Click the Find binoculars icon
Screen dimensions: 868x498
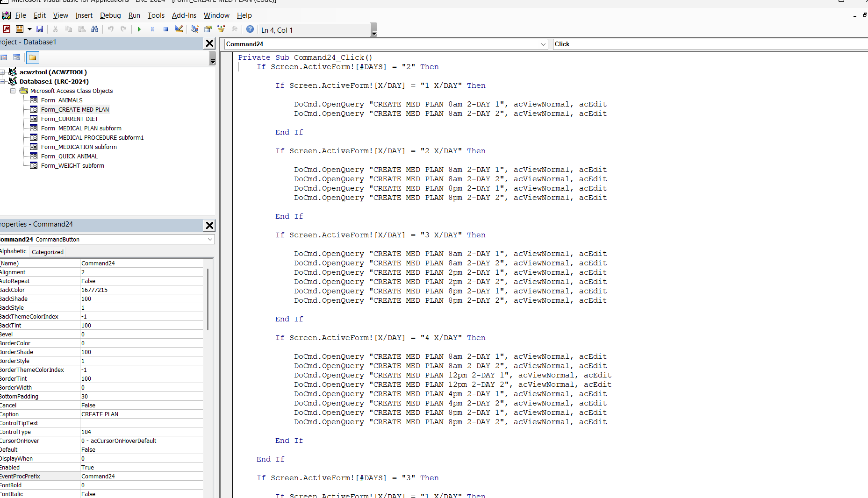pos(95,29)
